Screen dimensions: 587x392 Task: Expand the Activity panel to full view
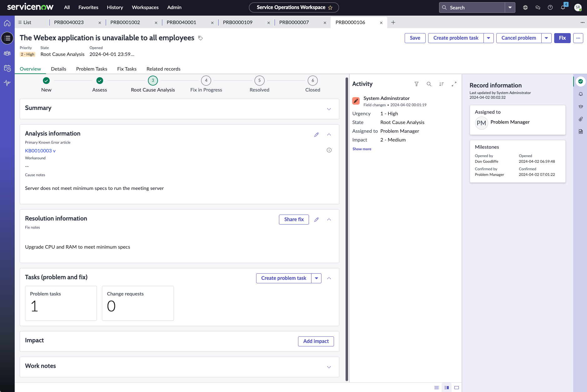tap(454, 84)
